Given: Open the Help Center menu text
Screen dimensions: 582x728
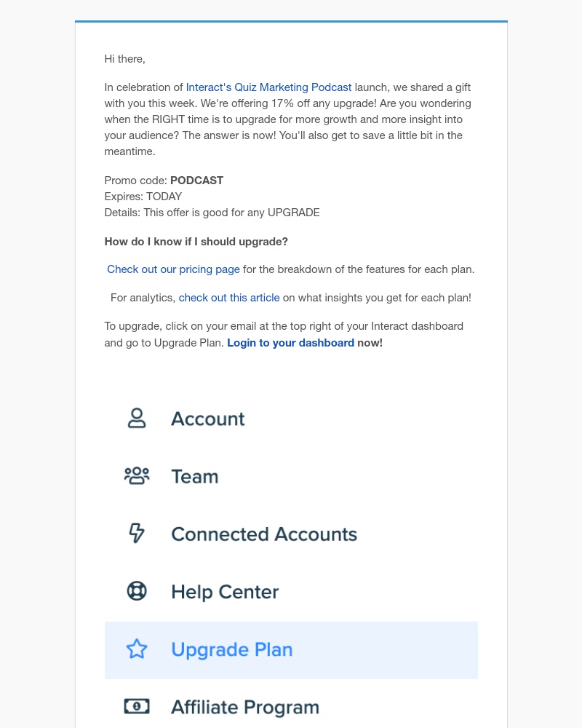Looking at the screenshot, I should [225, 592].
